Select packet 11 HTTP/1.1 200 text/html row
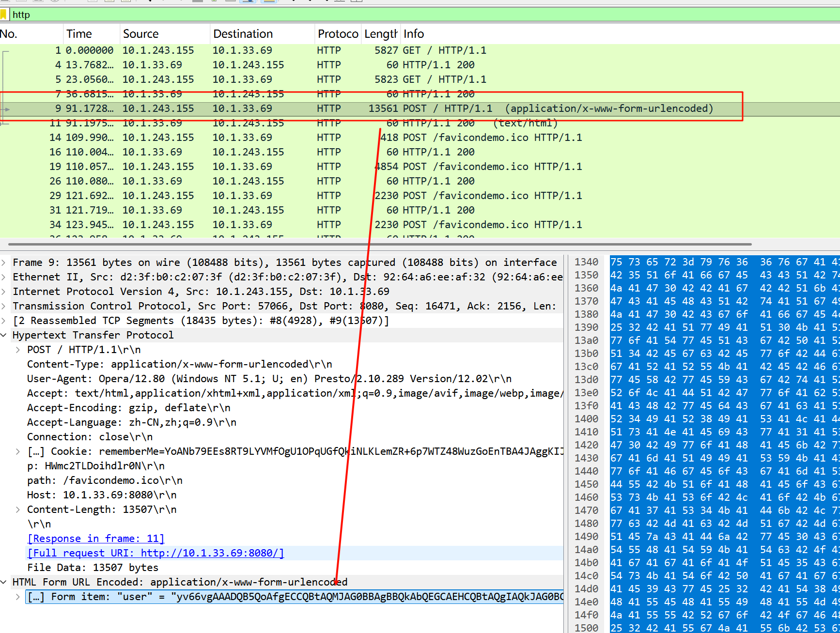Screen dimensions: 840x633 [x=291, y=123]
